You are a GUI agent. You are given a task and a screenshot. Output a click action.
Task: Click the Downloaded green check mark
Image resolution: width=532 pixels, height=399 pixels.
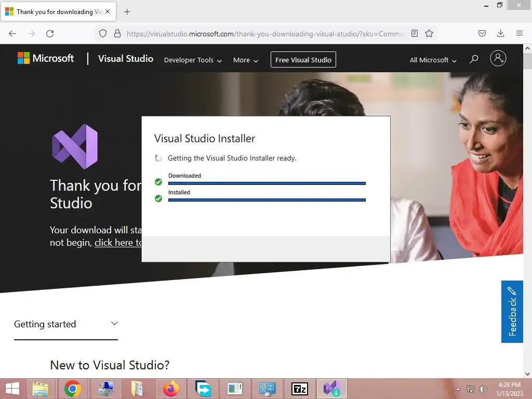(158, 182)
